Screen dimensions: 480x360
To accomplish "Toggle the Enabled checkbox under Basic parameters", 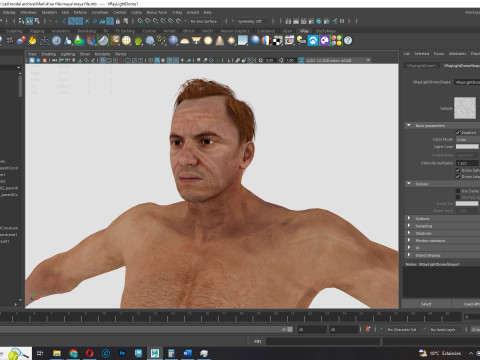I will 458,133.
